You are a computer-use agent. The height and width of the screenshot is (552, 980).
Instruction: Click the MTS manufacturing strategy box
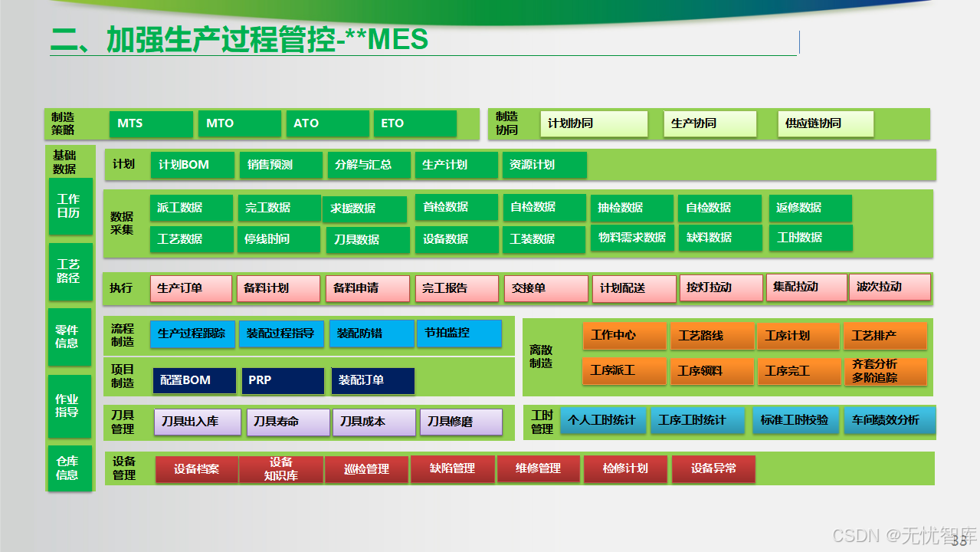pos(151,123)
